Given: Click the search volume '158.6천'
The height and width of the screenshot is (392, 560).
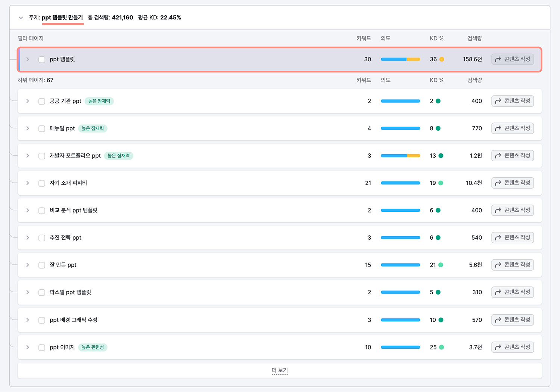Looking at the screenshot, I should point(472,59).
